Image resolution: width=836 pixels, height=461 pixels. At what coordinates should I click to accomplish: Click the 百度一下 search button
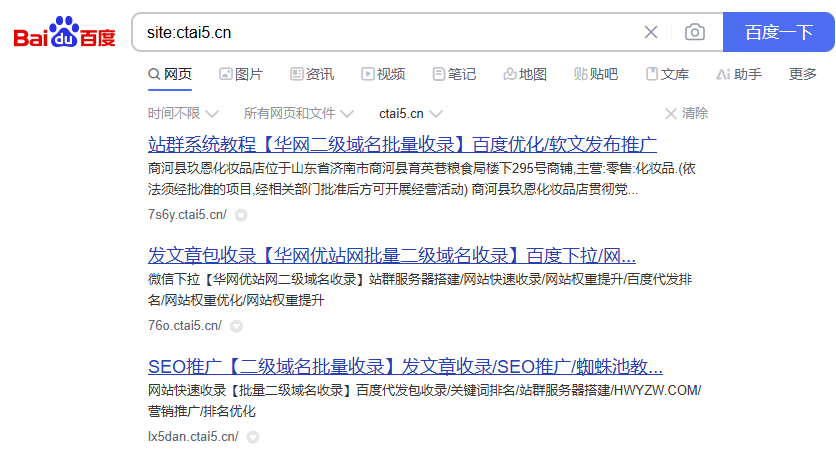[778, 32]
